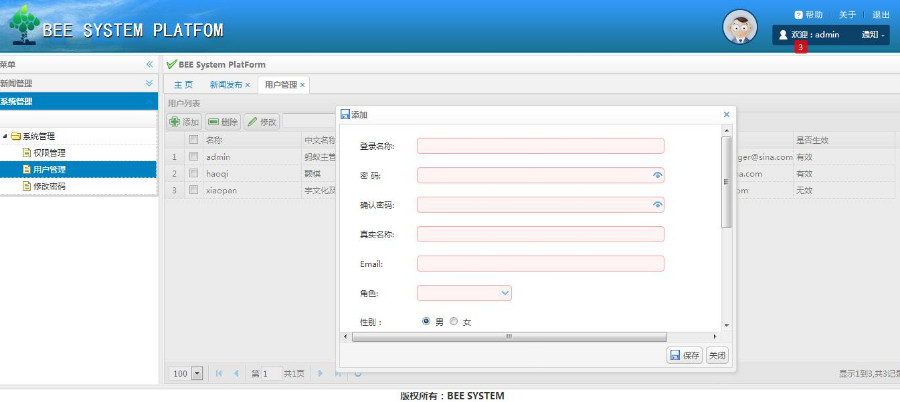The height and width of the screenshot is (402, 900).
Task: Toggle the select-all checkbox in header
Action: [193, 140]
